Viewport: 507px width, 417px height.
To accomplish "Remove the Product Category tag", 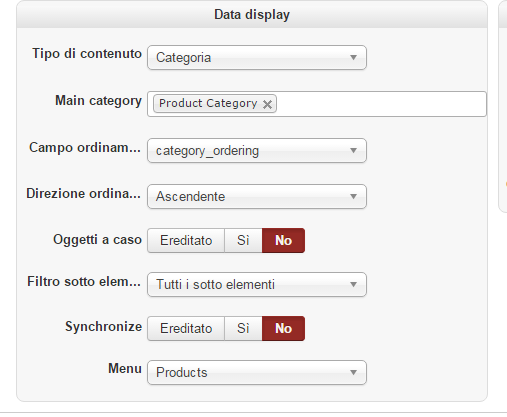I will click(x=267, y=105).
